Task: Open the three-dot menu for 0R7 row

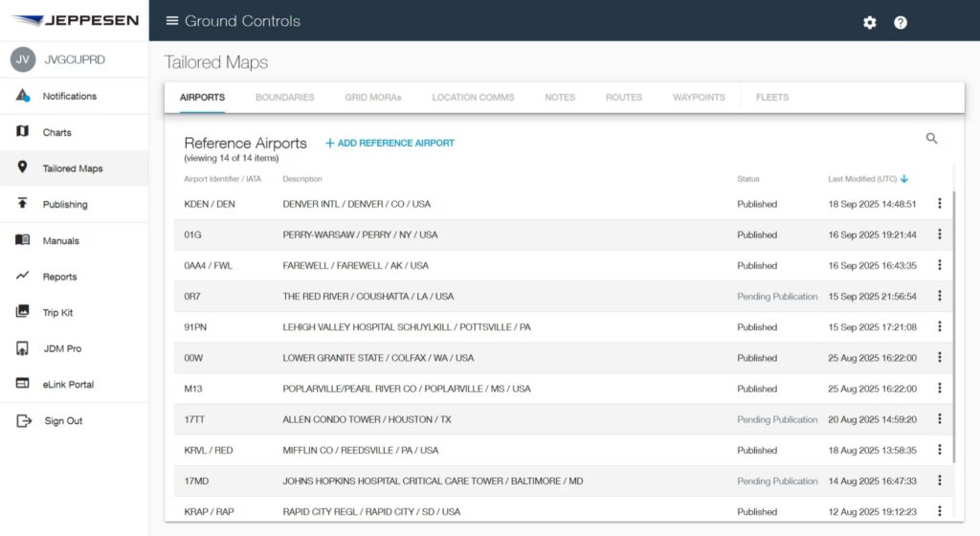Action: [x=940, y=296]
